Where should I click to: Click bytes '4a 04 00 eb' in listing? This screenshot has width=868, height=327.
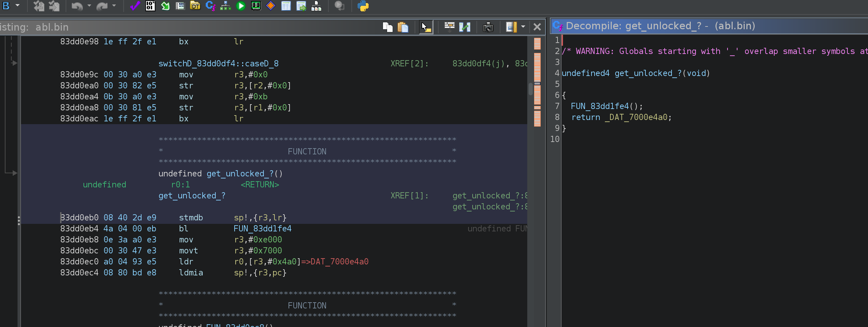pos(130,229)
